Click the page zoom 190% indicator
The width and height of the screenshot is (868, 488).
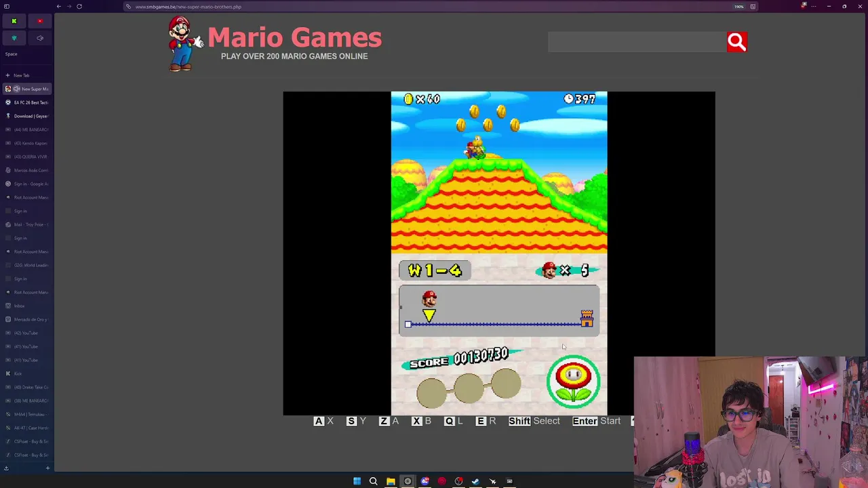tap(739, 7)
